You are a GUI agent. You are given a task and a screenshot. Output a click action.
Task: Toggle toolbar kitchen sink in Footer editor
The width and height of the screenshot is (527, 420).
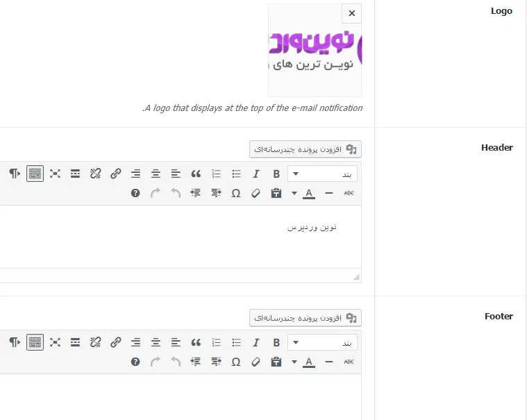click(x=35, y=342)
